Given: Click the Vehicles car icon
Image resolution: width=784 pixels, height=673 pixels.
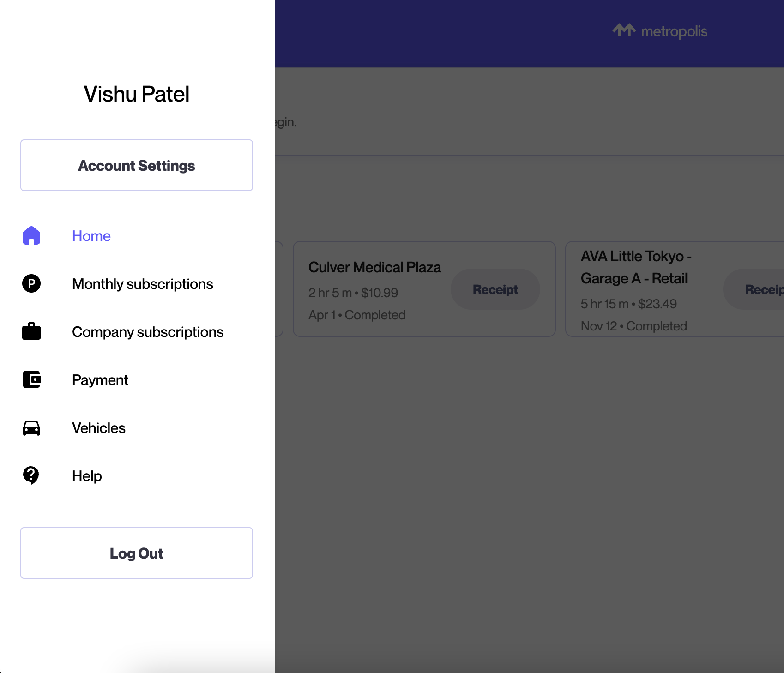Looking at the screenshot, I should (x=31, y=428).
